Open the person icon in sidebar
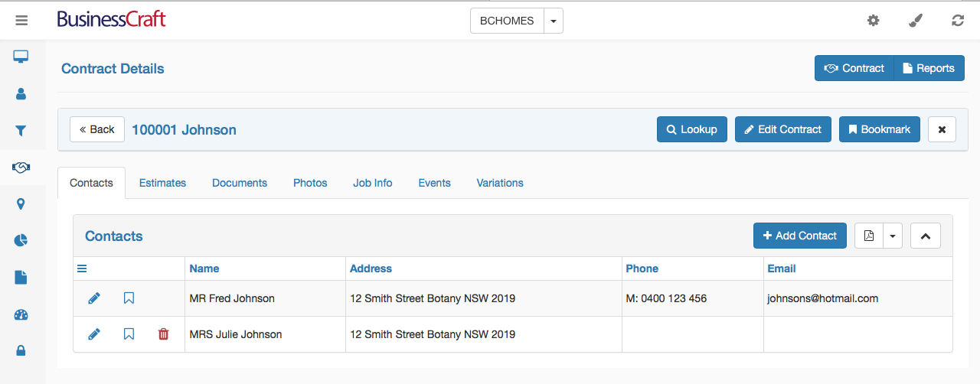980x384 pixels. point(21,93)
